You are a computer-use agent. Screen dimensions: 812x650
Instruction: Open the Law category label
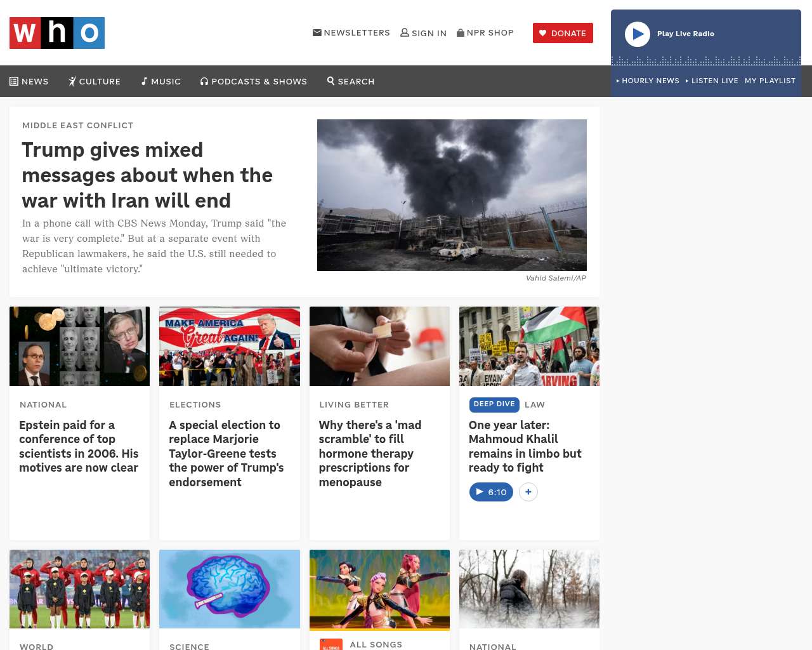point(535,405)
